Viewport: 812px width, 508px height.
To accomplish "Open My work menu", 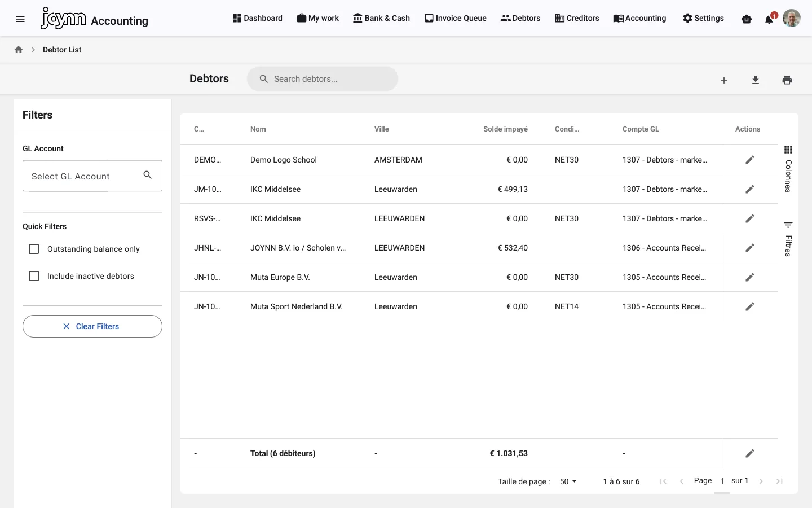I will pyautogui.click(x=317, y=18).
